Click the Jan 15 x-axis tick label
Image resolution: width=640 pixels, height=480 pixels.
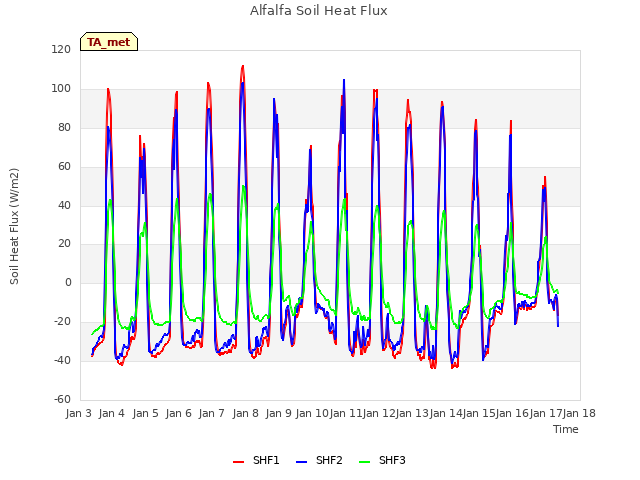point(479,413)
